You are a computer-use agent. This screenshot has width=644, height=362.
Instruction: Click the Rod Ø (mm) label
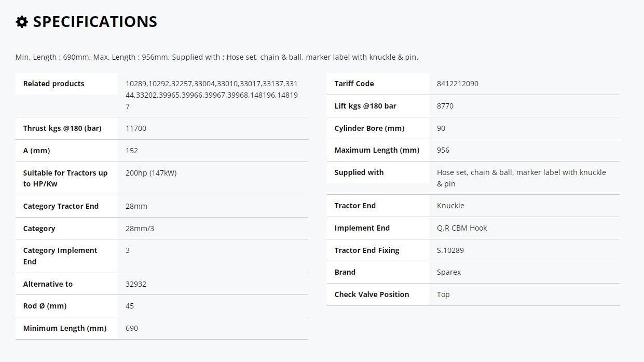45,306
